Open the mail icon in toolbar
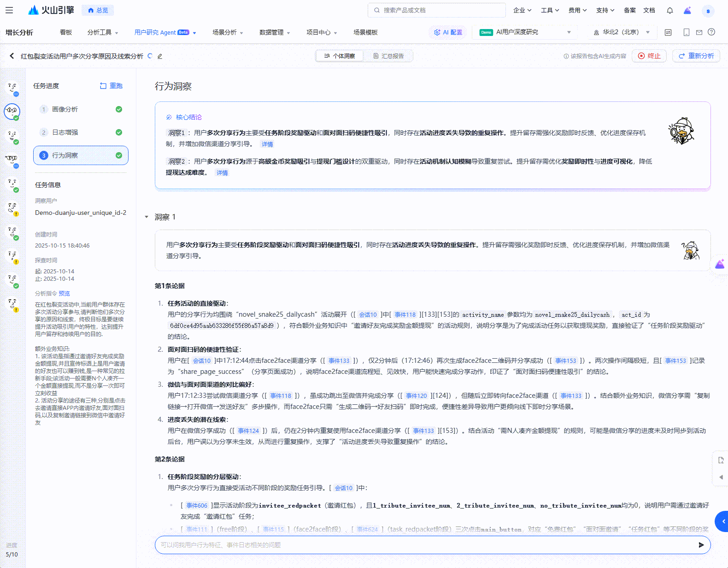 (x=699, y=32)
